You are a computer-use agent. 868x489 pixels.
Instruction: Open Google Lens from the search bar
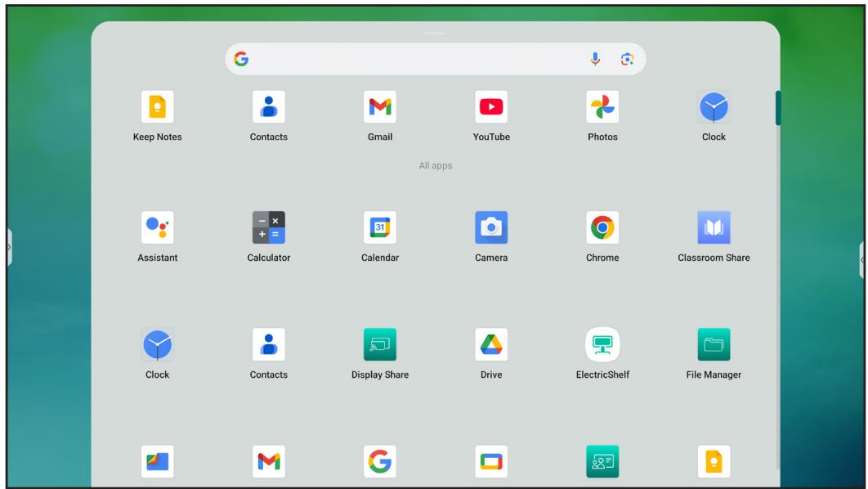(x=627, y=59)
